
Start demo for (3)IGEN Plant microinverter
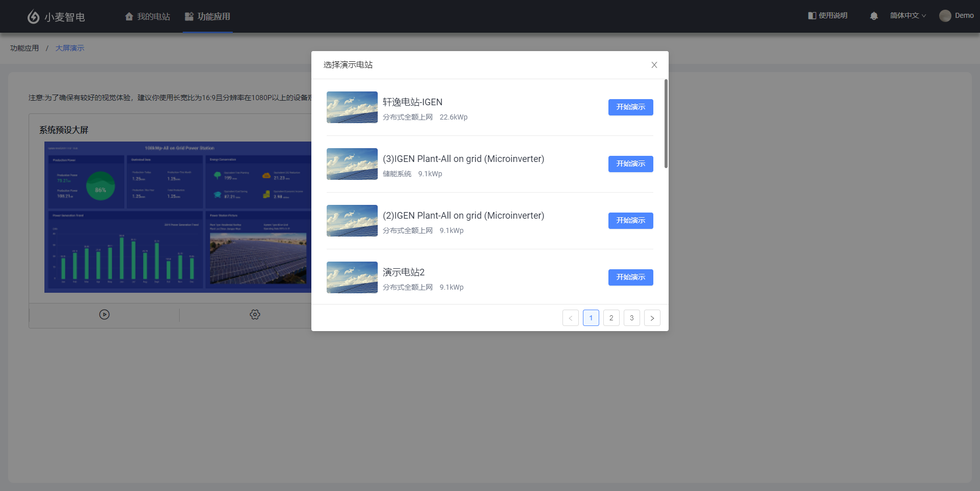[x=630, y=164]
